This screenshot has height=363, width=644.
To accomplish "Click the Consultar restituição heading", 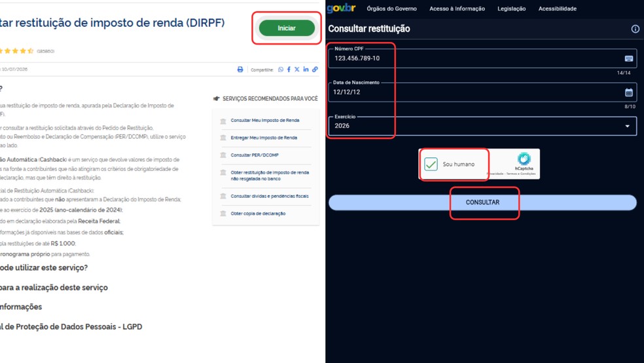I will (369, 29).
